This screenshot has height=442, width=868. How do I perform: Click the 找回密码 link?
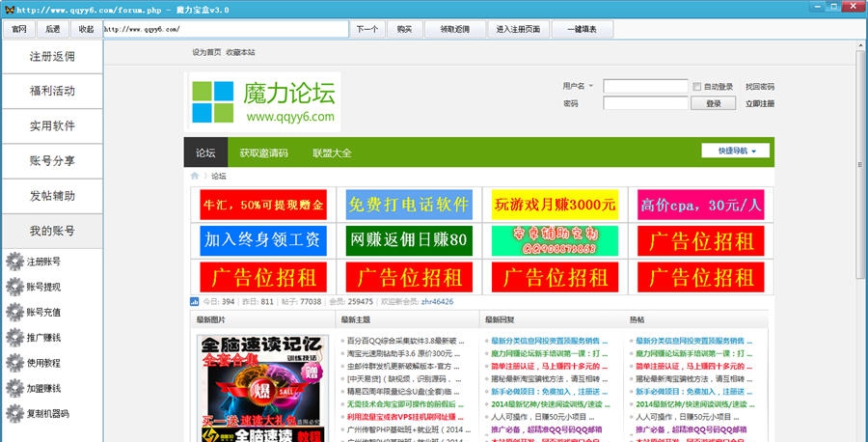[x=760, y=87]
